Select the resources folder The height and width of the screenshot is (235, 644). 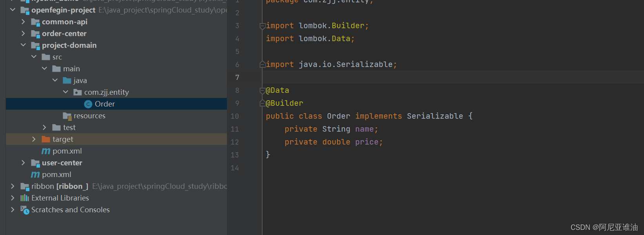[x=89, y=116]
